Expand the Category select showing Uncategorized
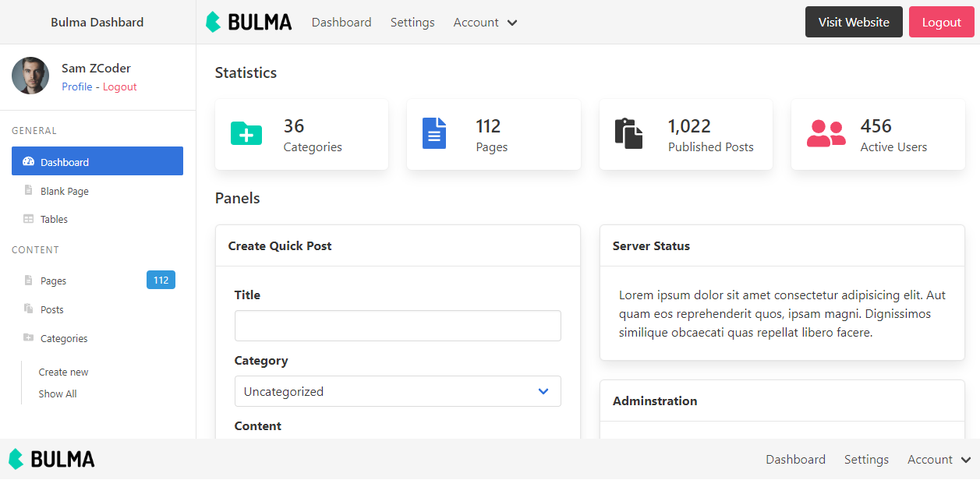The image size is (980, 480). (398, 391)
